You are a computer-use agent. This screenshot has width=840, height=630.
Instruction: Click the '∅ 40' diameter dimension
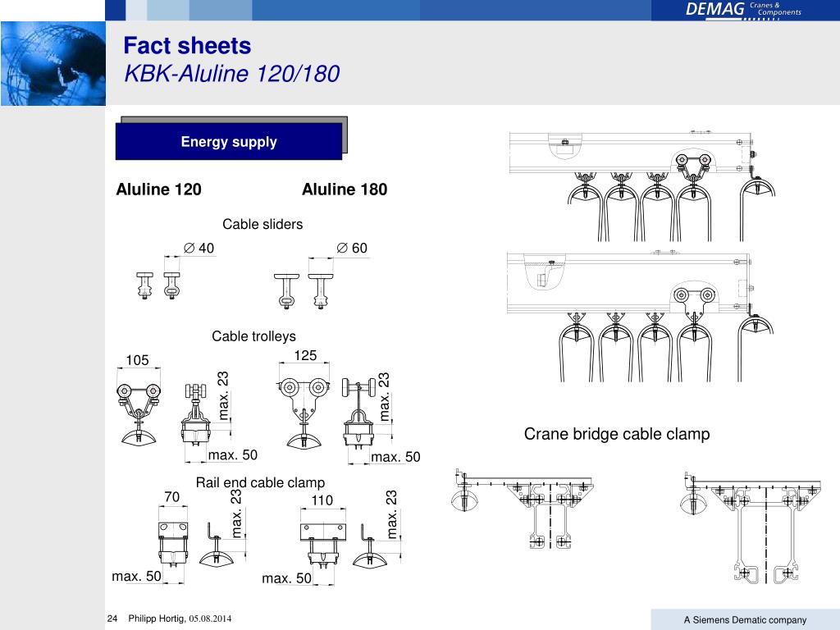(199, 248)
